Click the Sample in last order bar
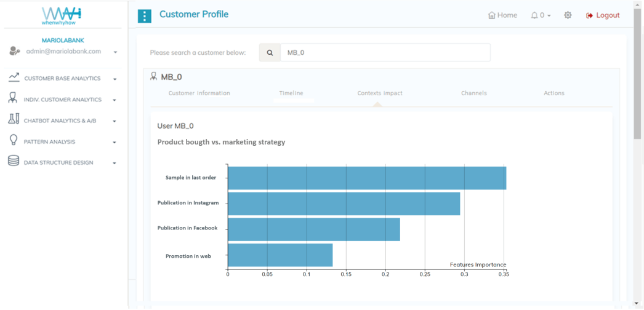The width and height of the screenshot is (644, 310). (366, 178)
